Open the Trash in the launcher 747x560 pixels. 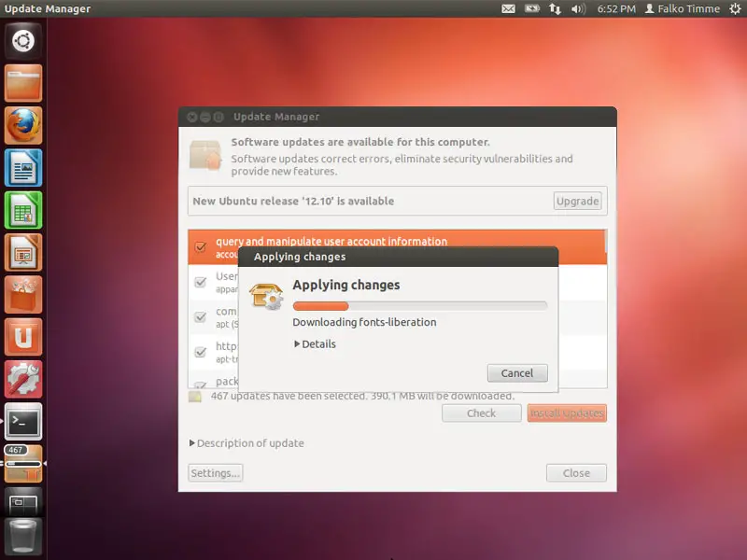22,538
